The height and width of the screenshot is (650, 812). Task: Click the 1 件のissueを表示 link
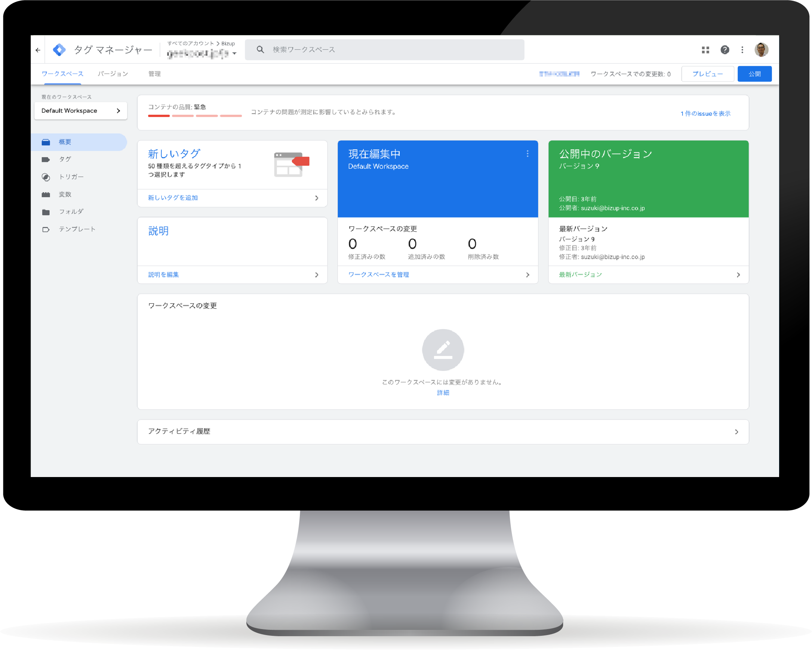[x=705, y=114]
